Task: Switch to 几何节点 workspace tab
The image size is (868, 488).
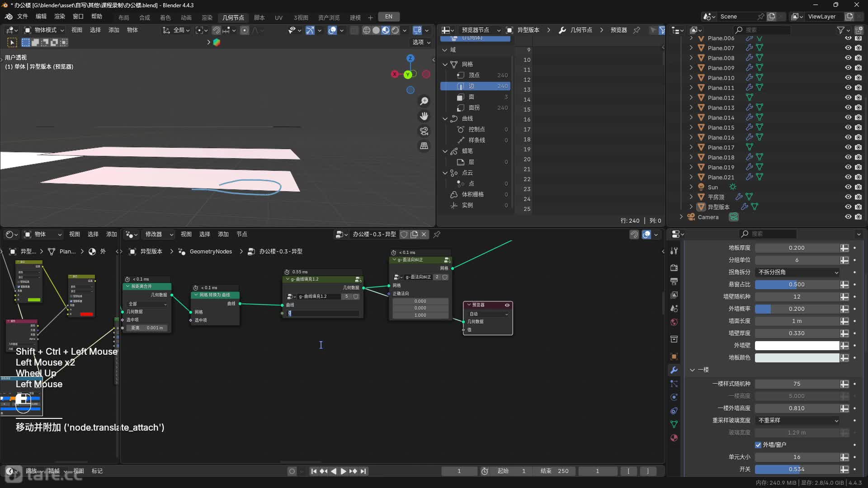Action: point(233,18)
